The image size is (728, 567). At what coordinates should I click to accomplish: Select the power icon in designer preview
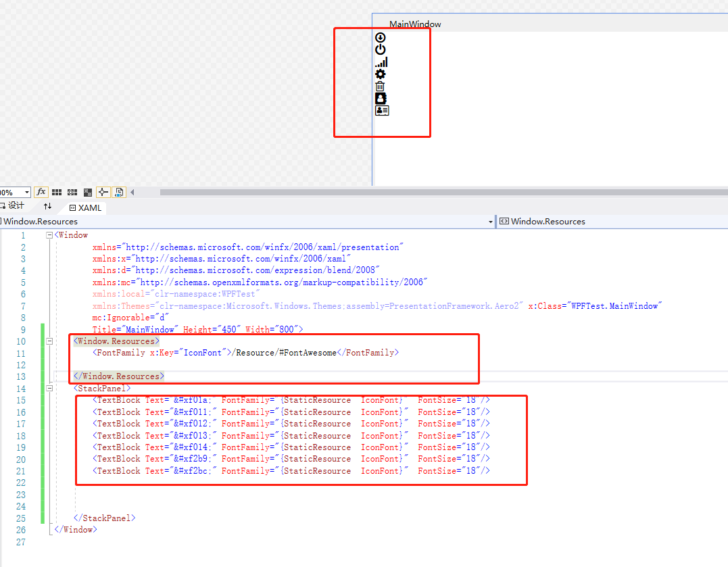[381, 49]
